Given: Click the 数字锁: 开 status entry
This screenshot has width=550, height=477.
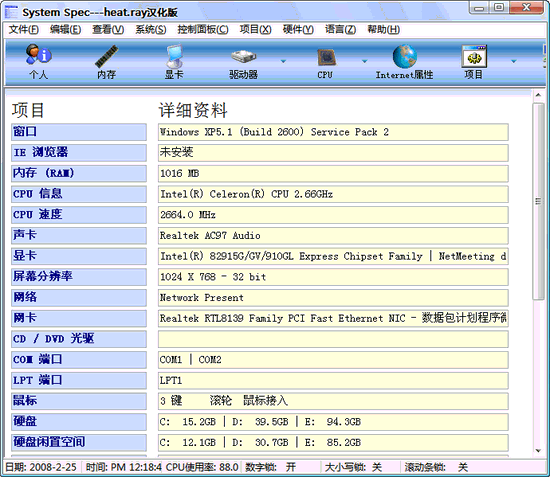Looking at the screenshot, I should tap(270, 467).
